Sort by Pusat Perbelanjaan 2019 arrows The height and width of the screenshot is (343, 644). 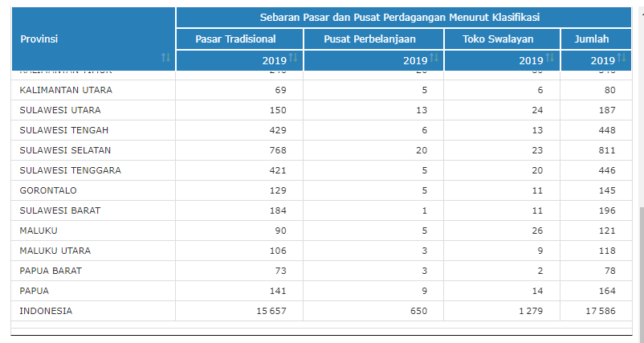[x=434, y=58]
